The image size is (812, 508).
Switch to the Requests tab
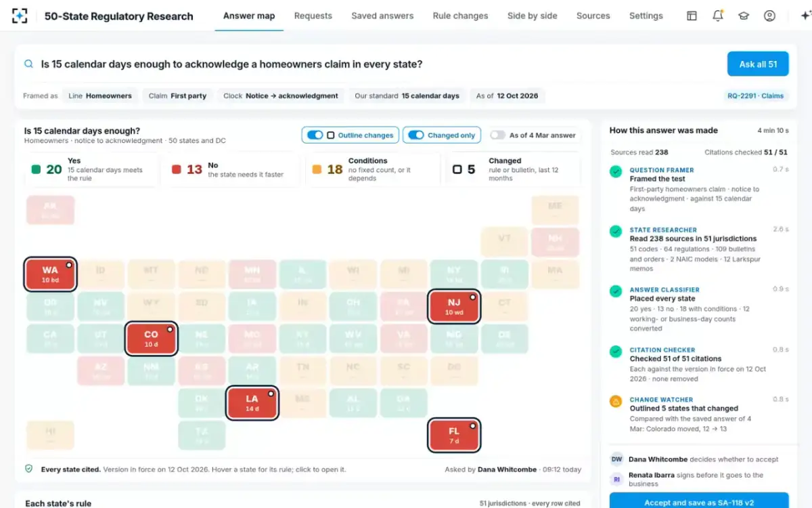click(x=313, y=16)
